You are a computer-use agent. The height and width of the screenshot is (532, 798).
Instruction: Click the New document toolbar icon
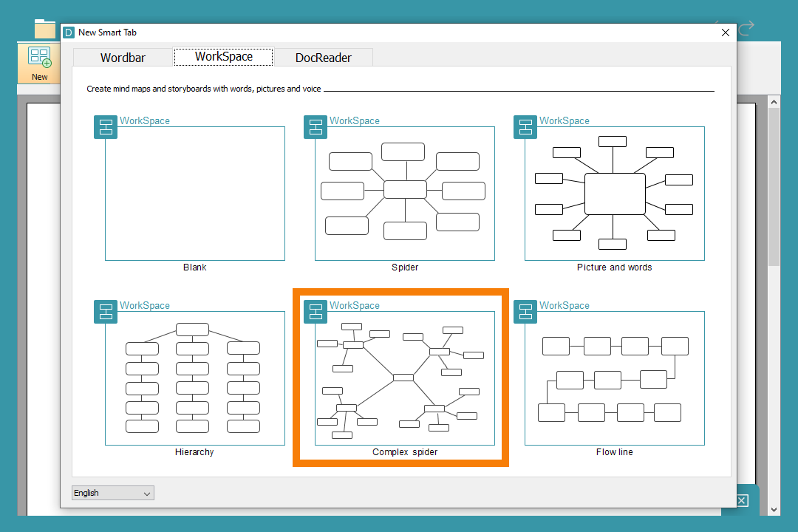39,63
